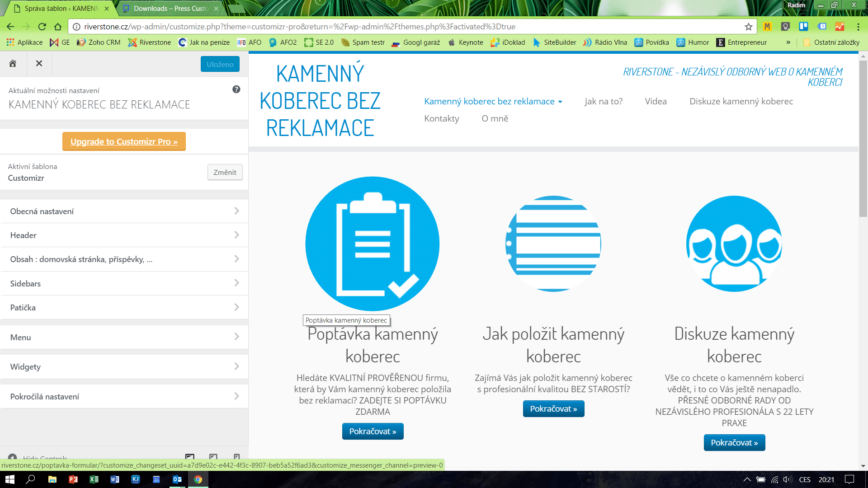Open the blue tag extension icon
868x488 pixels.
coord(821,27)
